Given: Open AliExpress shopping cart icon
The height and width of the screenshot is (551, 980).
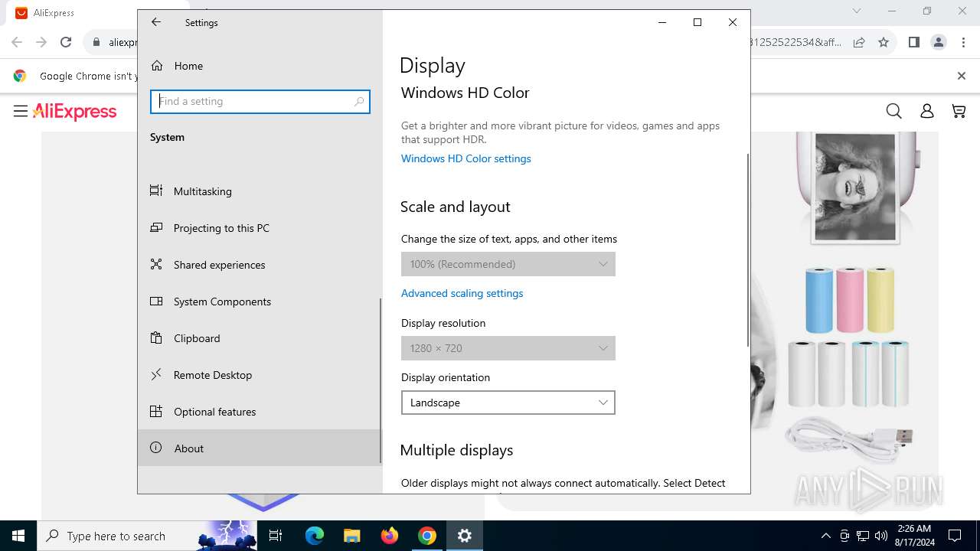Looking at the screenshot, I should (959, 112).
